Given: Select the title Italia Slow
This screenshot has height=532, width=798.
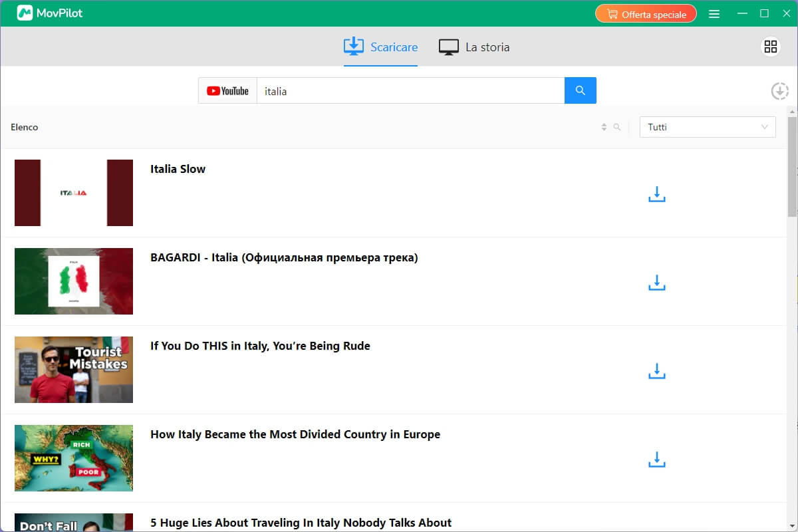Looking at the screenshot, I should click(178, 169).
